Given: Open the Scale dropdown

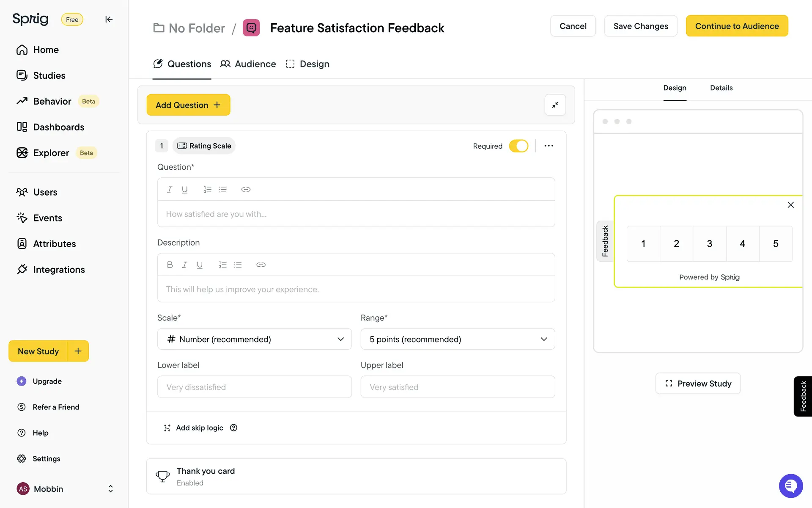Looking at the screenshot, I should click(254, 339).
